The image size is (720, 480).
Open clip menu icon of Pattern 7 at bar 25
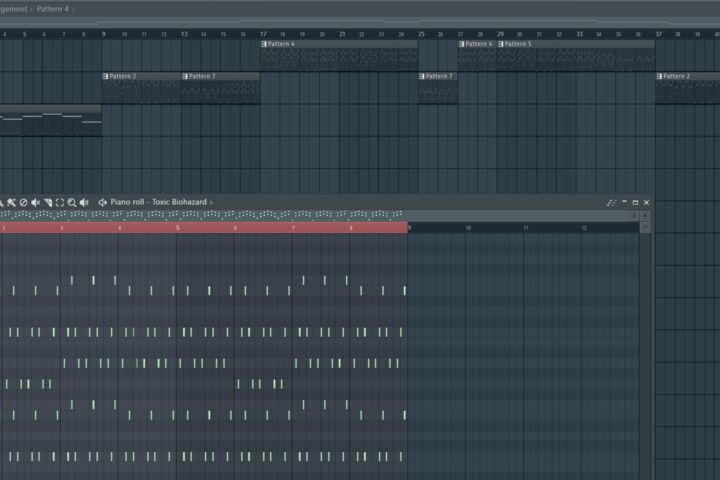click(422, 76)
